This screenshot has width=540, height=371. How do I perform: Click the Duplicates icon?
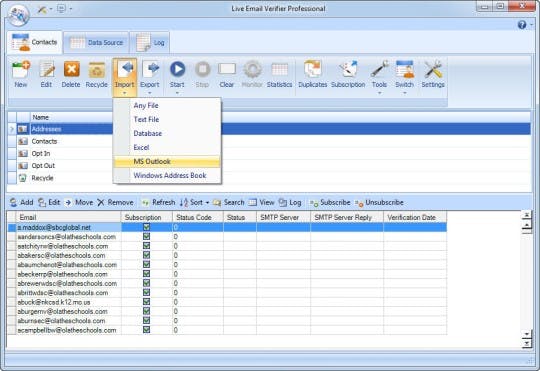[x=312, y=69]
